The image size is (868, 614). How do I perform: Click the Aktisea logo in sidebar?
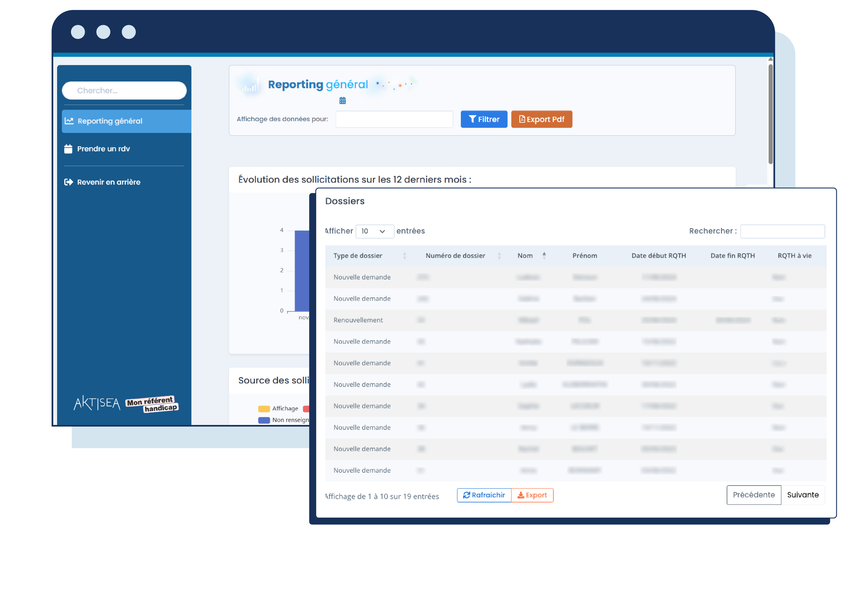(x=97, y=403)
